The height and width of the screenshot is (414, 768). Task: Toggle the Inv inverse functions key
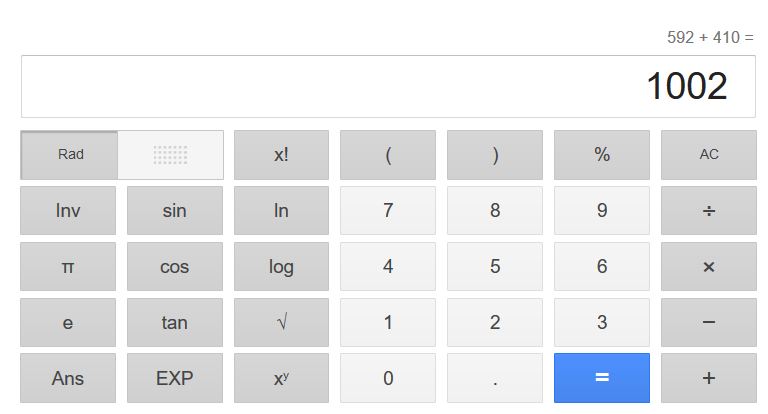(68, 211)
